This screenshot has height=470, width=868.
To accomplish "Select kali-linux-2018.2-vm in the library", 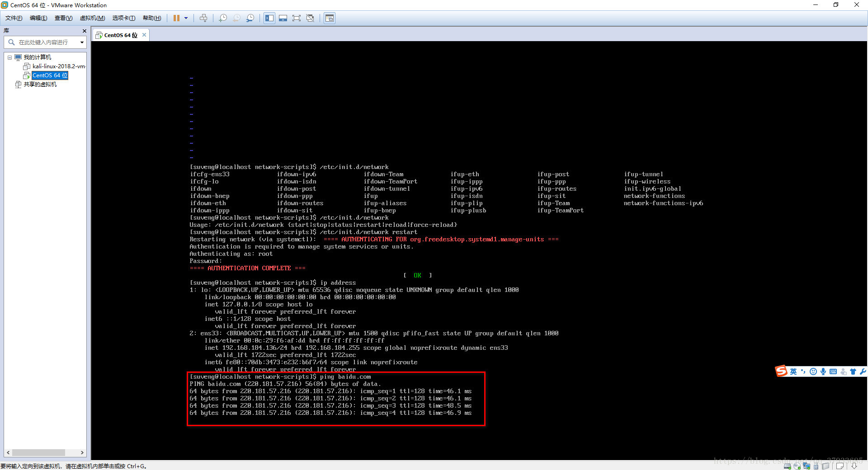I will (59, 66).
